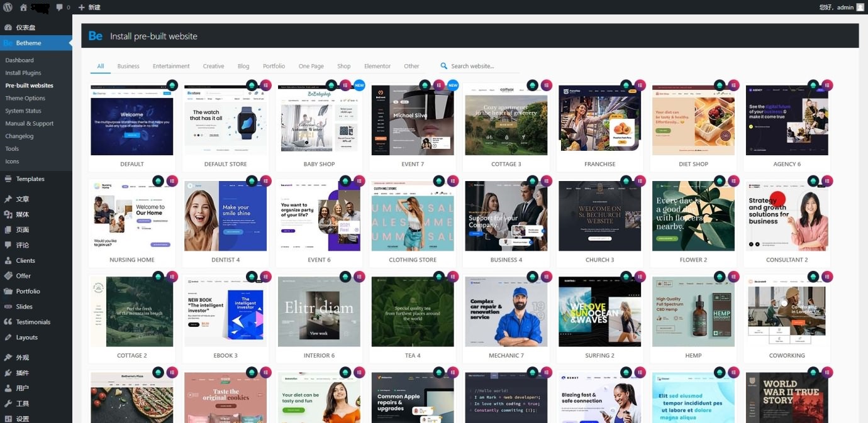The width and height of the screenshot is (868, 423).
Task: Select the All filter tab
Action: pyautogui.click(x=101, y=66)
